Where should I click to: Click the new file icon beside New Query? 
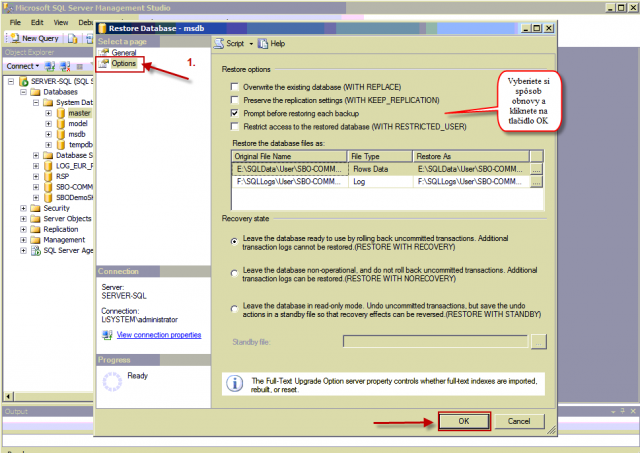pos(73,38)
